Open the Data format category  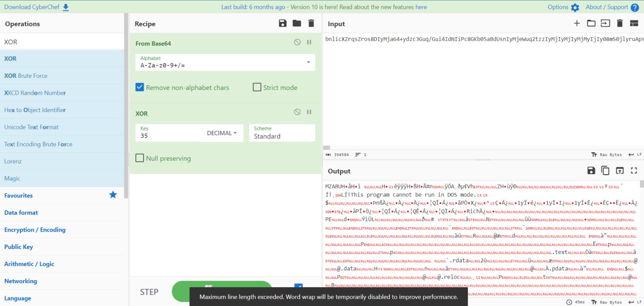click(21, 212)
